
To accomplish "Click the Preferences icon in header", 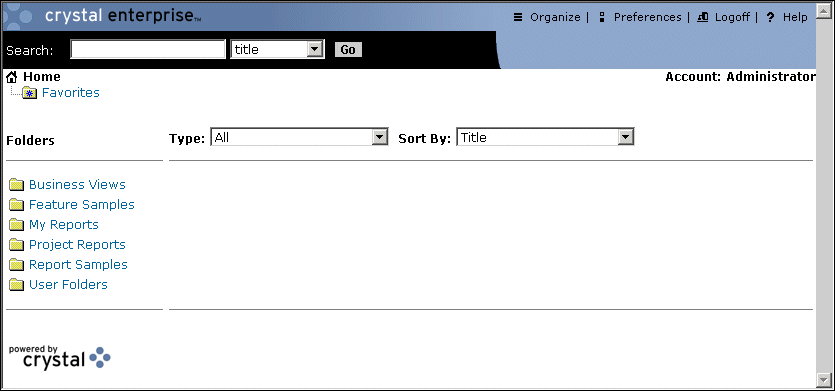I will 602,18.
